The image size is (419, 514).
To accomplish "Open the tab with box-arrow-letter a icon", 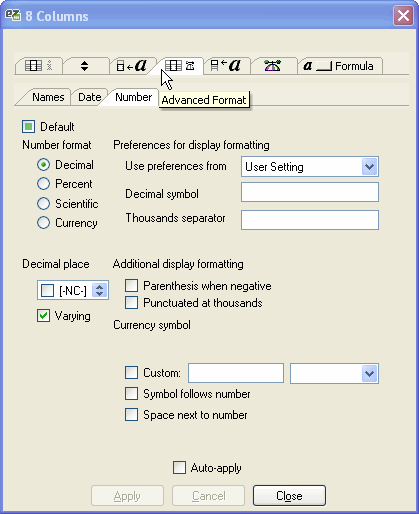I will pyautogui.click(x=132, y=66).
